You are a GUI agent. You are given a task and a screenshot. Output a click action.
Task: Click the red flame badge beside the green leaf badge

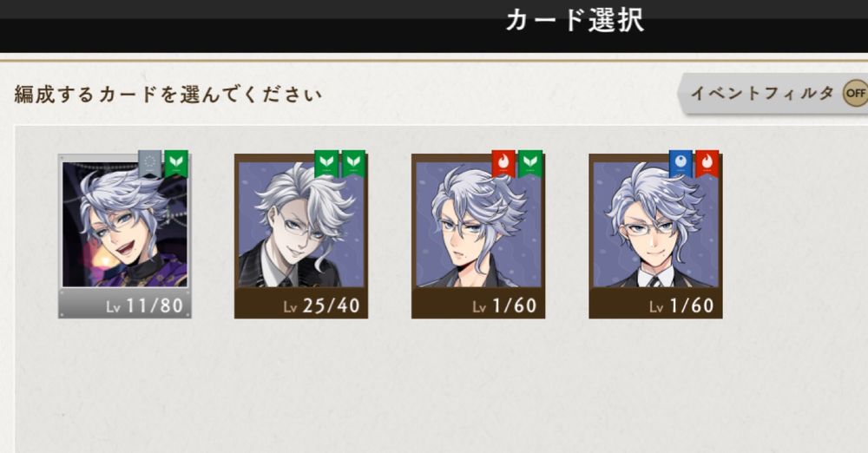[x=503, y=164]
